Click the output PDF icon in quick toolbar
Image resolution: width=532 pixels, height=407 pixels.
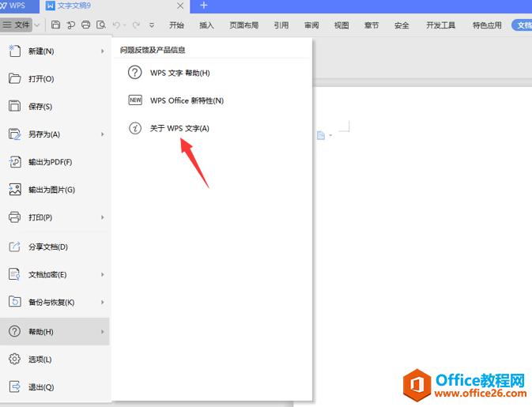[x=71, y=24]
